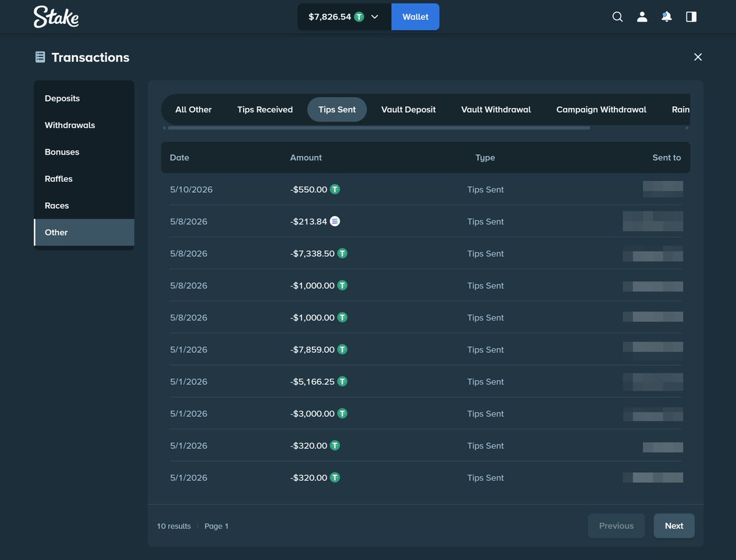736x560 pixels.
Task: Switch to the All Other tab
Action: 193,109
